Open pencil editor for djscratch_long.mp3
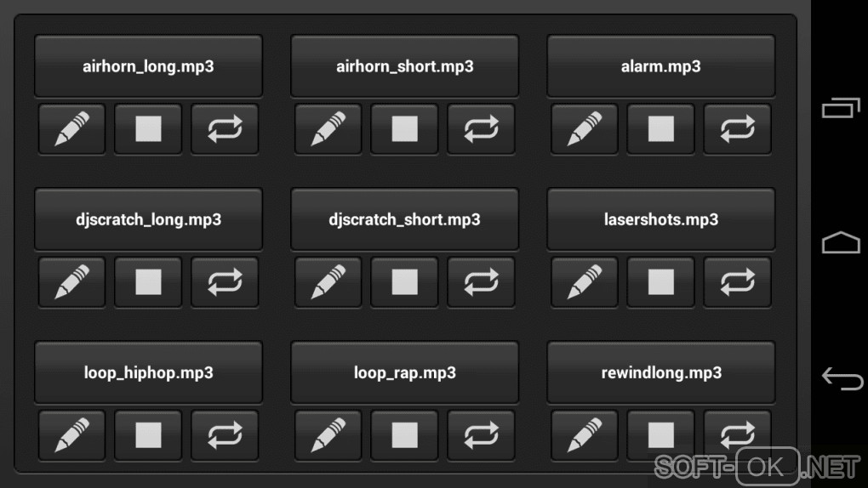 (71, 282)
